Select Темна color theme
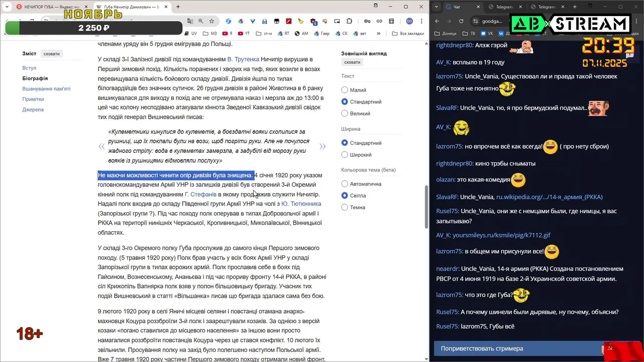Viewport: 644px width, 362px height. click(x=345, y=207)
